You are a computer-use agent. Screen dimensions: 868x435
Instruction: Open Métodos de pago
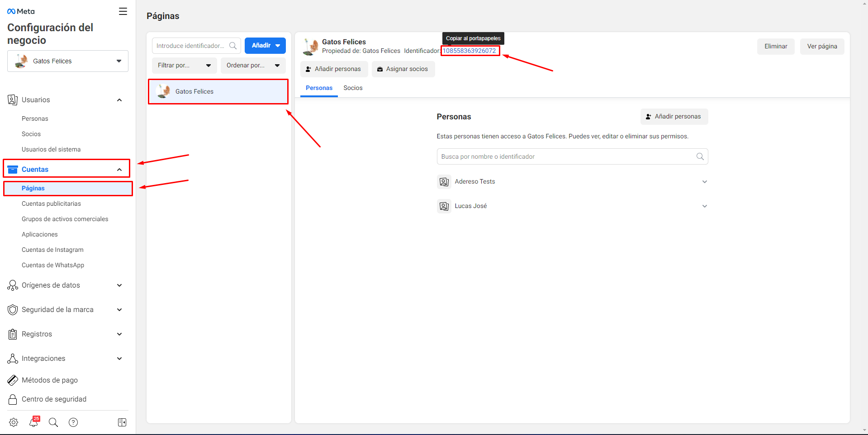coord(50,380)
